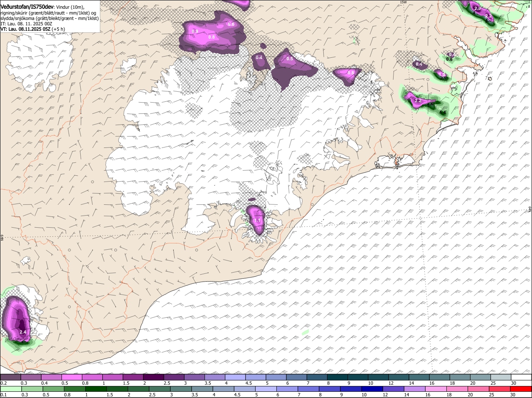This screenshot has width=532, height=398.
Task: Select the pink rain swatch labeled 18
Action: coord(457,389)
